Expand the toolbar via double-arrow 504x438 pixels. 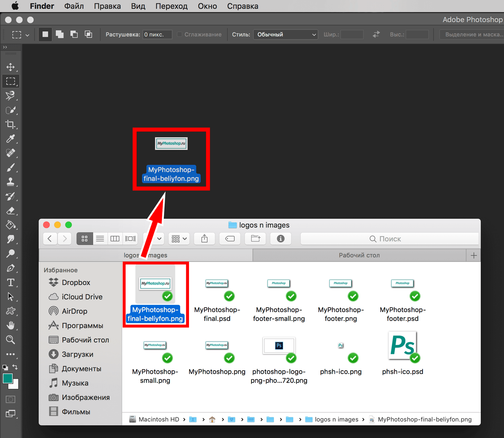point(5,47)
